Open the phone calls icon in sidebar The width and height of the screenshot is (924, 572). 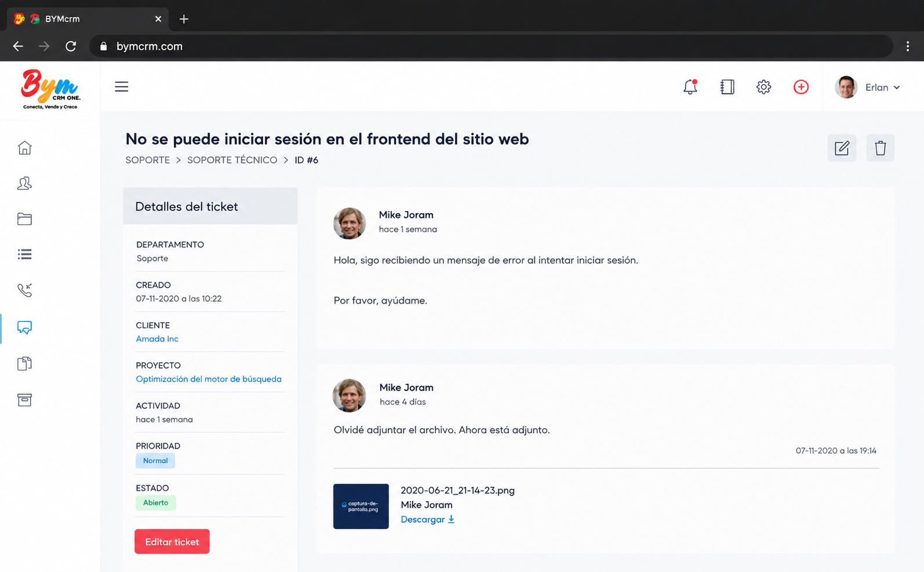(x=24, y=290)
